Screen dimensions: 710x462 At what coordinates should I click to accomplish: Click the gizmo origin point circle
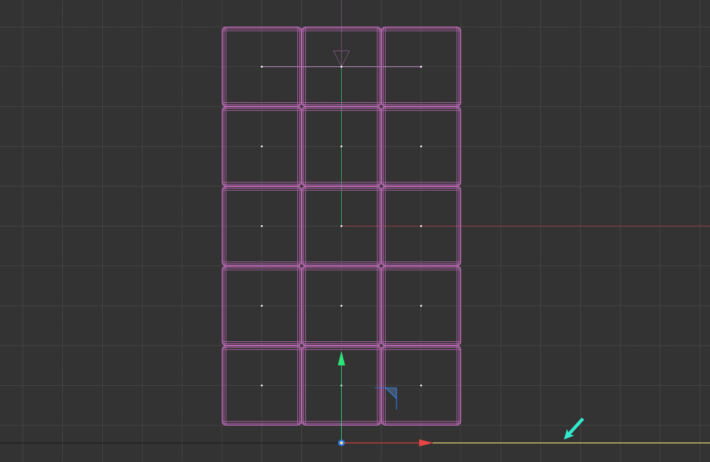point(341,442)
